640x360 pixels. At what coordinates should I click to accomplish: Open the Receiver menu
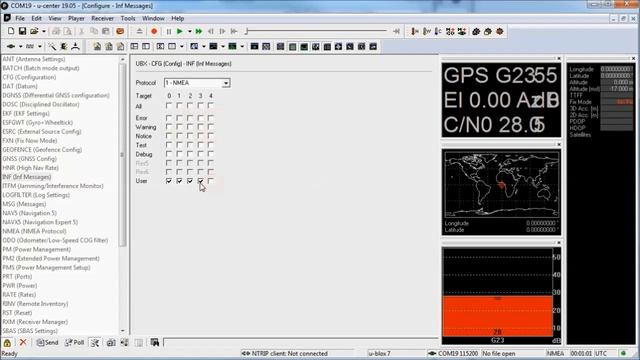click(x=102, y=18)
